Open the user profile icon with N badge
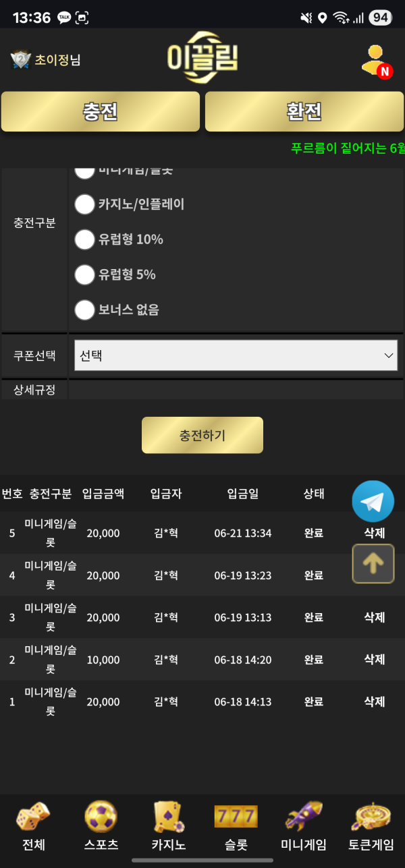405x868 pixels. [376, 61]
